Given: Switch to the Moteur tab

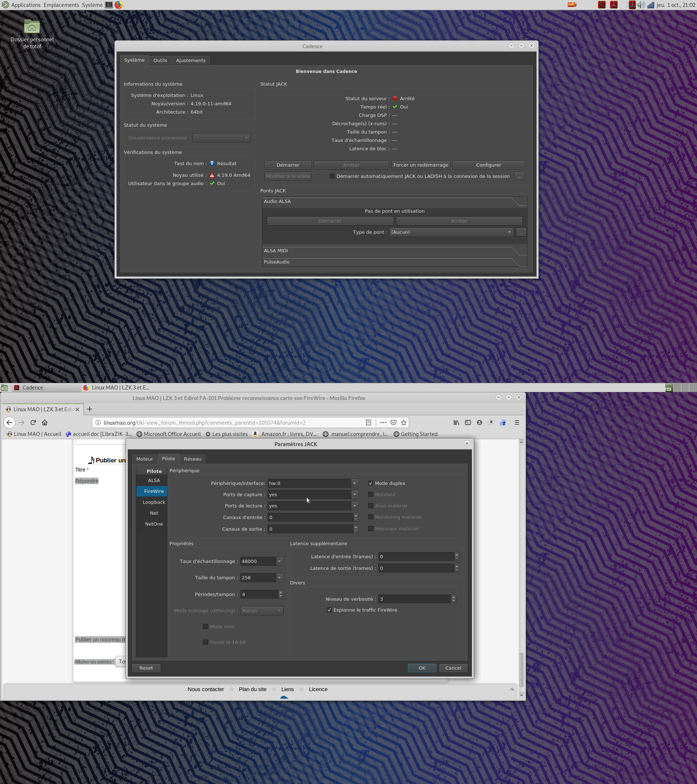Looking at the screenshot, I should (x=144, y=459).
